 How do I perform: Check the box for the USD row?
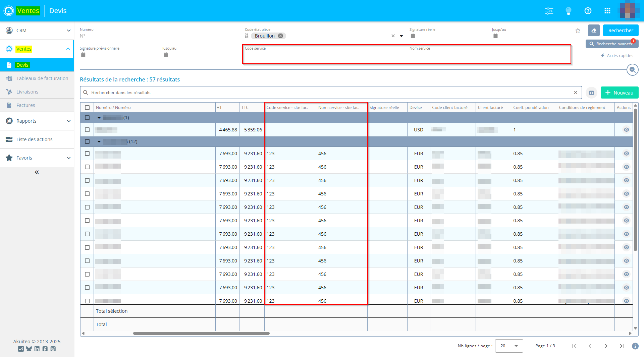pos(87,130)
